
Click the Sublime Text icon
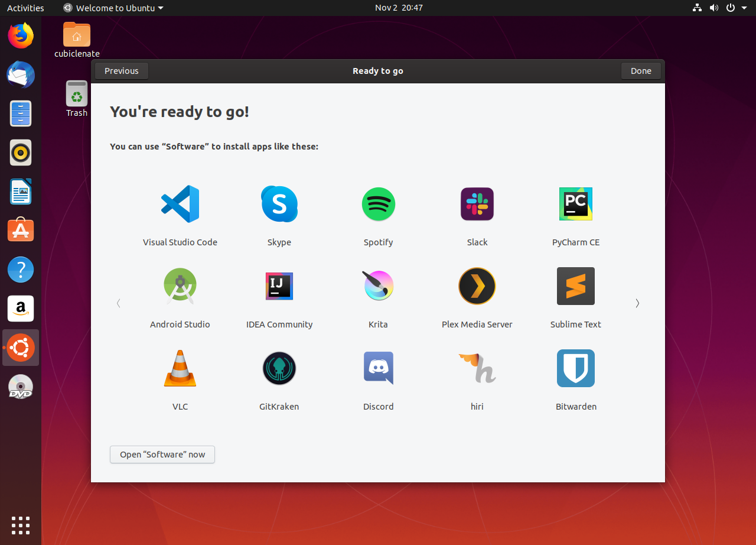point(575,286)
